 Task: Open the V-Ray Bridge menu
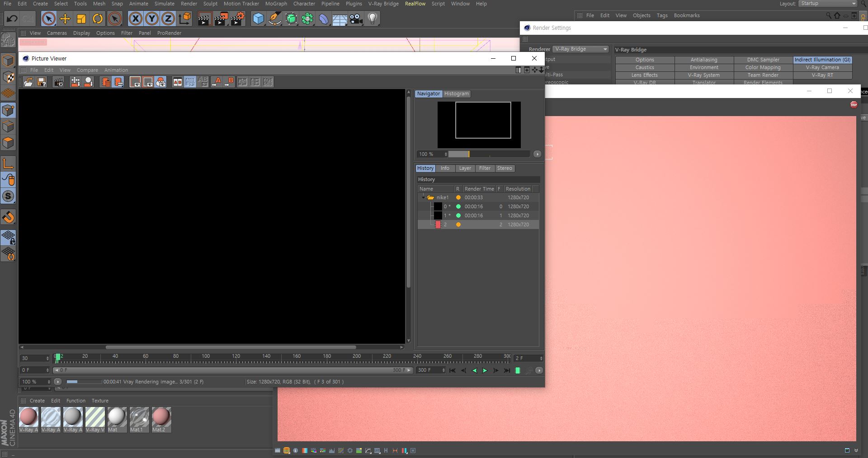tap(383, 4)
